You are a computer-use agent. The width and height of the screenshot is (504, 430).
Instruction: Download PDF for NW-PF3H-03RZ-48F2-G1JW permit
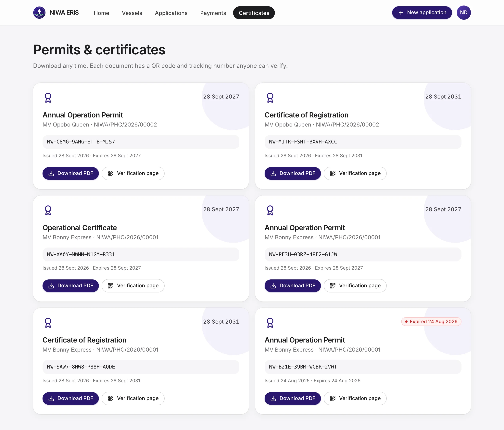[x=293, y=286]
